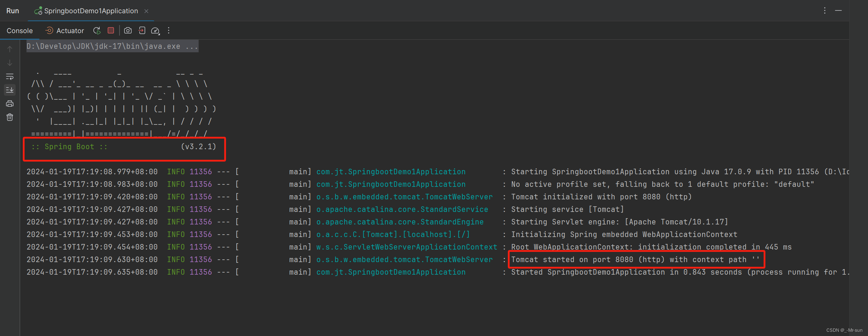Clear console with trash icon
Image resolution: width=868 pixels, height=336 pixels.
pos(10,117)
